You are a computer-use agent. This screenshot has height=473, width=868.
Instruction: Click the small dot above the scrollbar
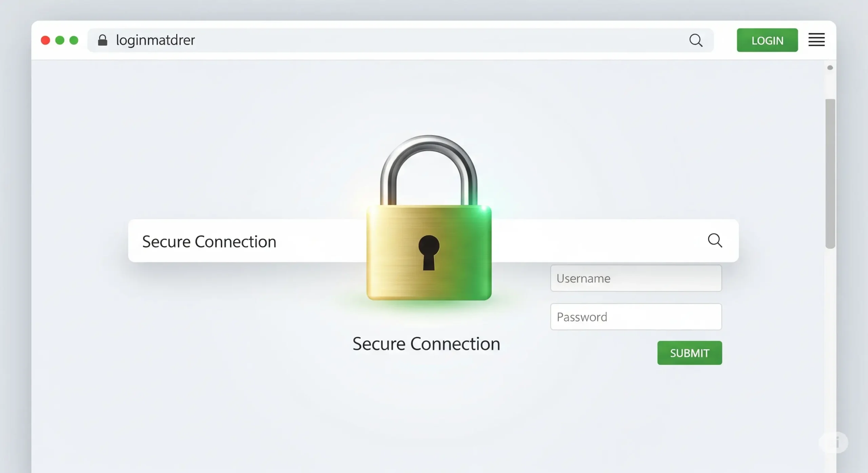[830, 68]
